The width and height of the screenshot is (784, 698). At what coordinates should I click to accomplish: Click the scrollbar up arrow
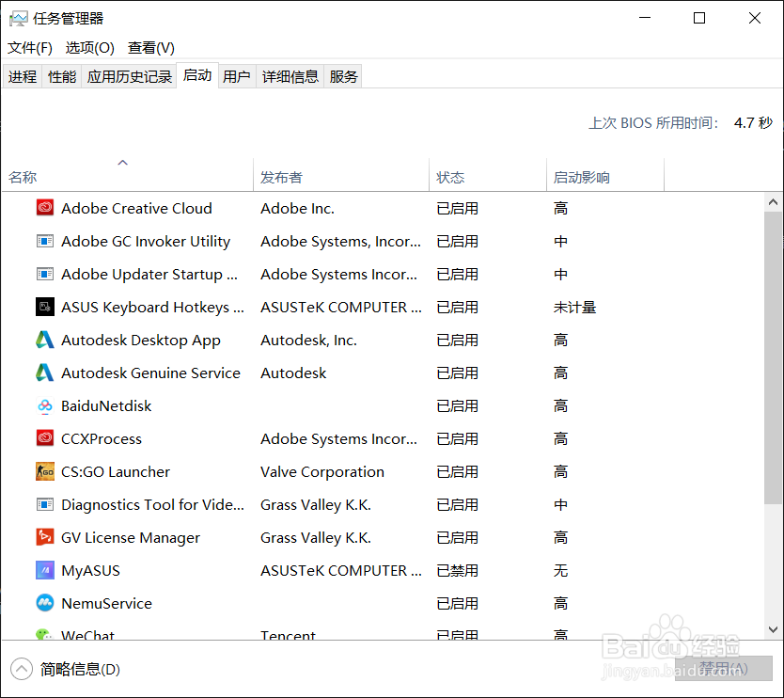pyautogui.click(x=773, y=202)
